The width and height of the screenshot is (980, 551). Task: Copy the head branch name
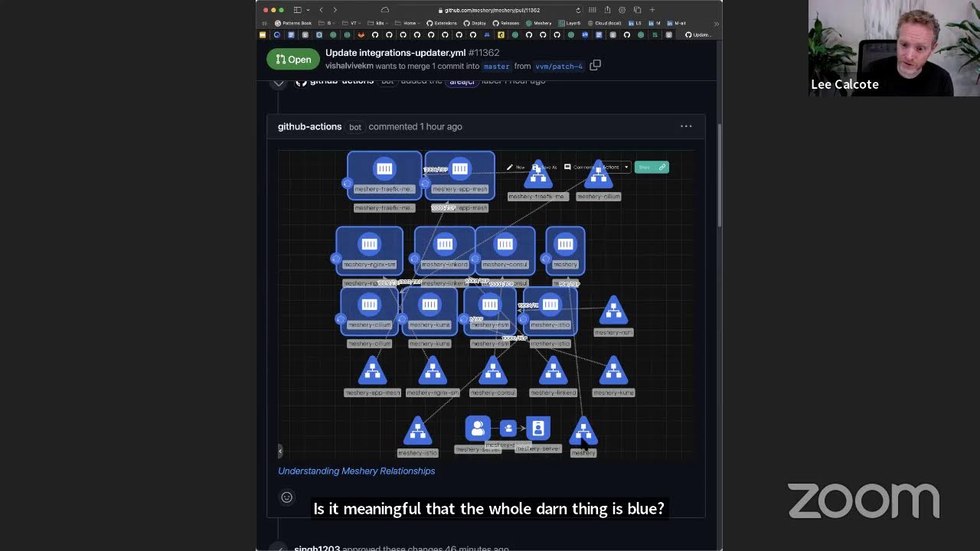point(596,66)
